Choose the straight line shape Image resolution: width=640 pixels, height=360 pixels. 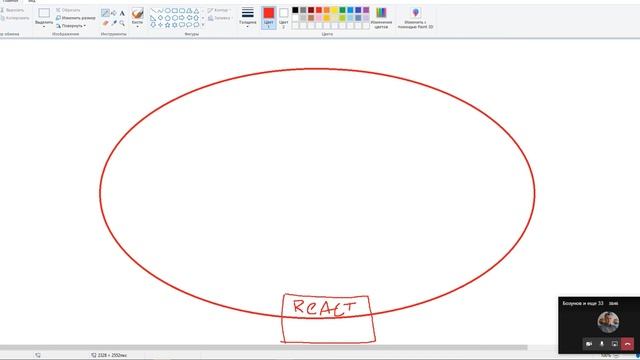153,11
